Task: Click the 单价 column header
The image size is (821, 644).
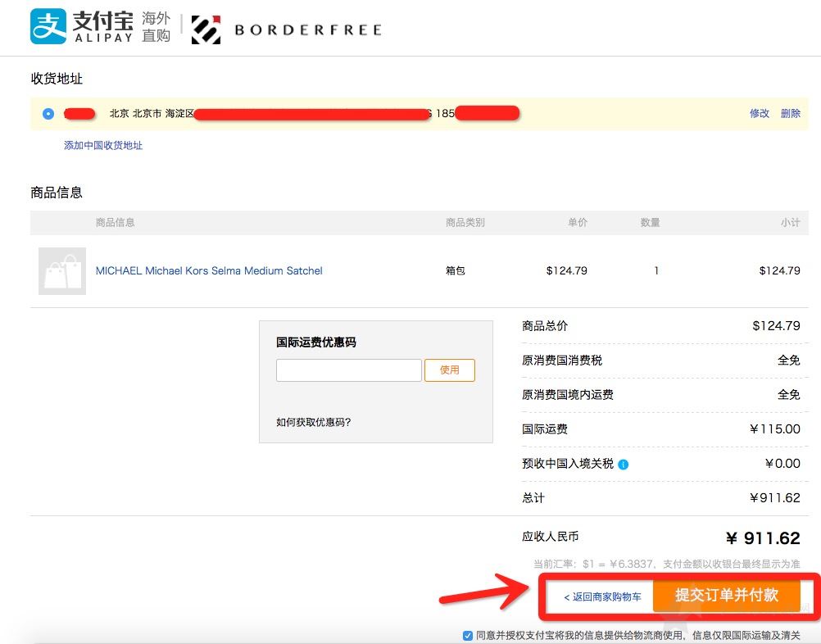Action: point(578,223)
